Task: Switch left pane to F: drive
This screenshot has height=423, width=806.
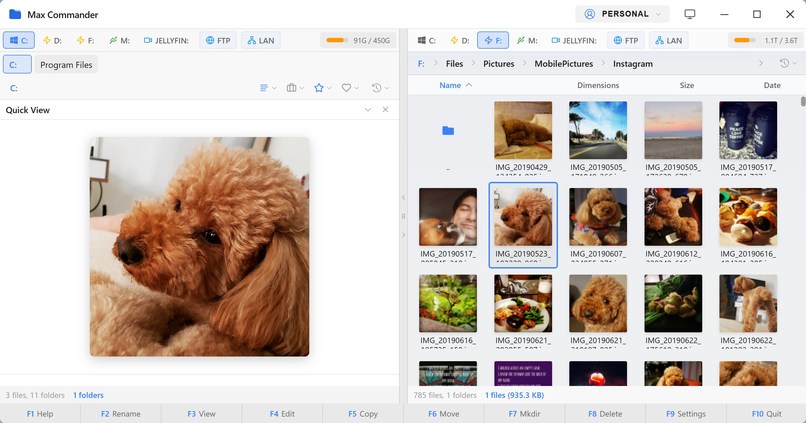Action: (x=86, y=40)
